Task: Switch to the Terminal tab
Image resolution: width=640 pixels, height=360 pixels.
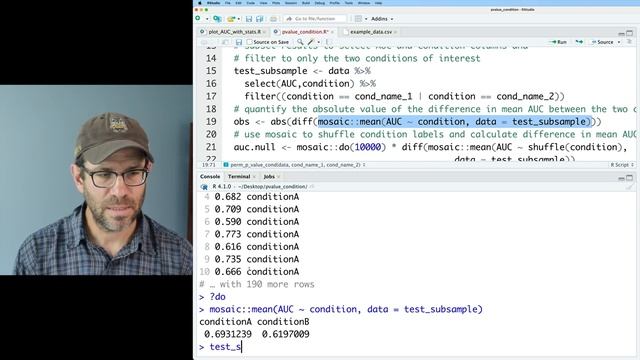Action: 239,177
